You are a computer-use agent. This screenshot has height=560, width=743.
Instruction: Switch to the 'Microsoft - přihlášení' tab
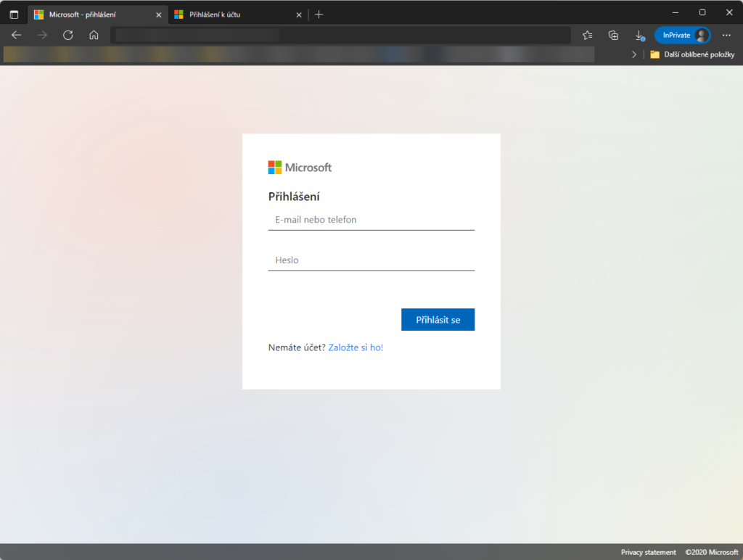tap(97, 15)
